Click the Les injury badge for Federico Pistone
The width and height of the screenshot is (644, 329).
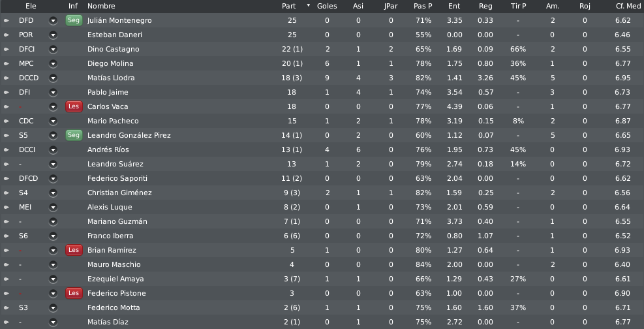[x=74, y=293]
